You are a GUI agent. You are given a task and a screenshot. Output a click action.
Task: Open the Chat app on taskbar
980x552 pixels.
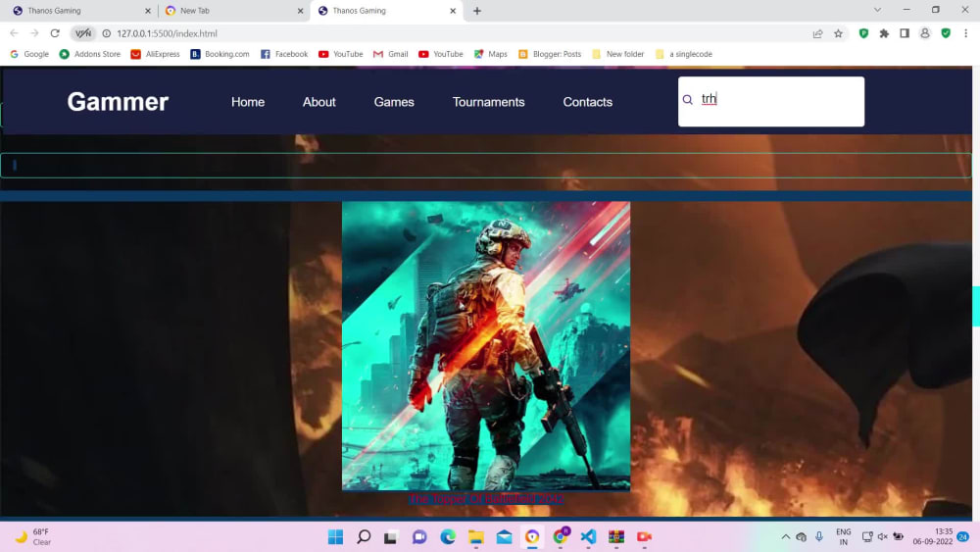coord(419,537)
